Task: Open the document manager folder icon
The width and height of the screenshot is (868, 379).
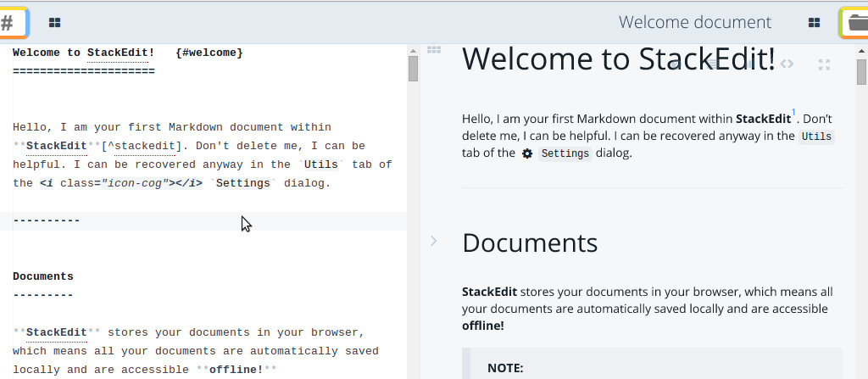Action: click(x=854, y=23)
